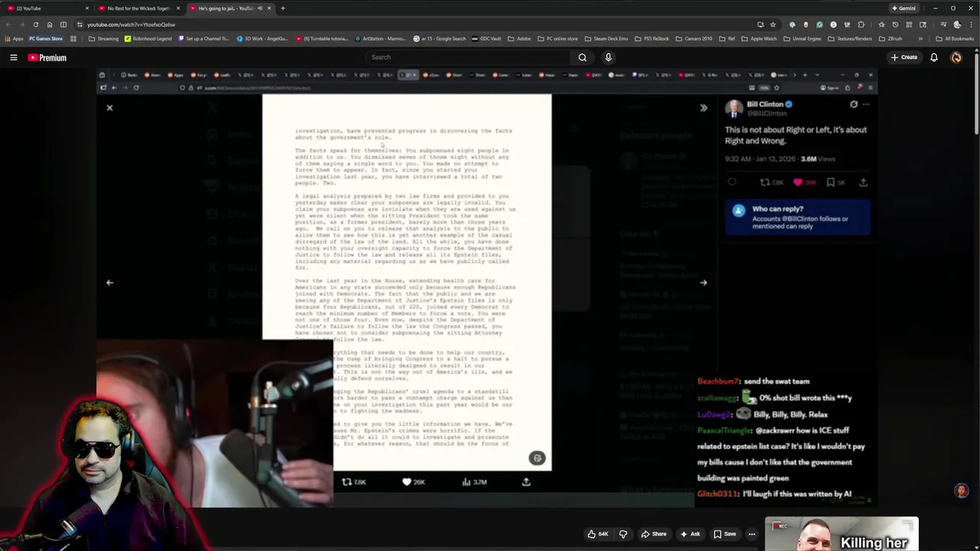Open 3D Work AngelGu bookmark
The image size is (980, 551).
coord(262,38)
